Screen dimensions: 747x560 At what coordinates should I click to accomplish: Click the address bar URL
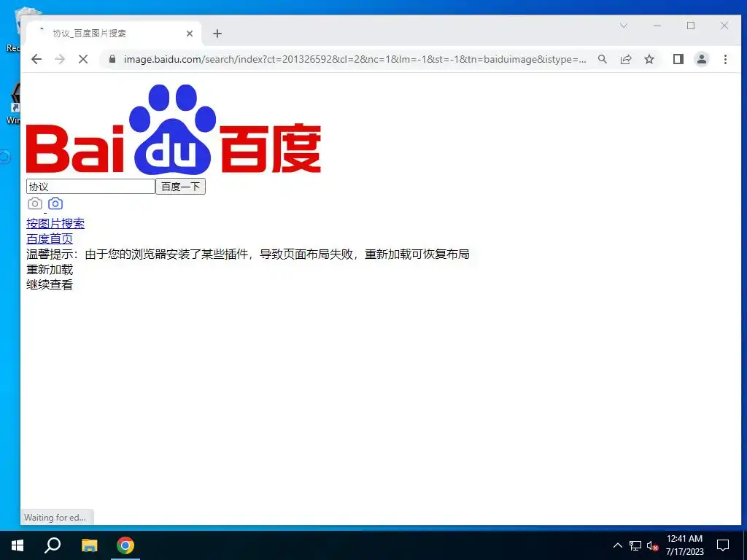(355, 59)
